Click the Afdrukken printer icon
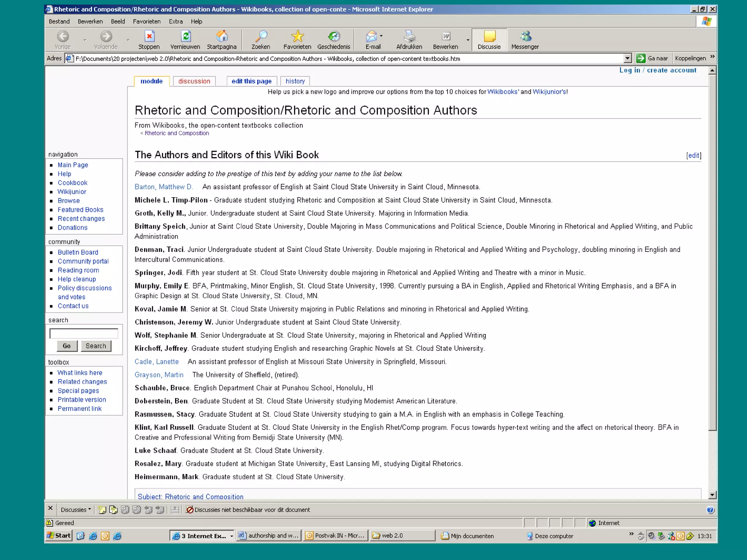The height and width of the screenshot is (560, 747). click(409, 37)
